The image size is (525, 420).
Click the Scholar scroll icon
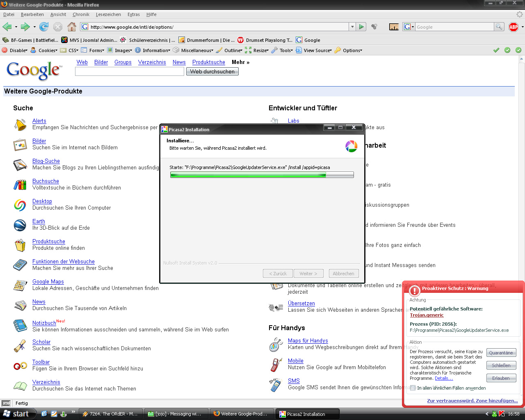[20, 345]
